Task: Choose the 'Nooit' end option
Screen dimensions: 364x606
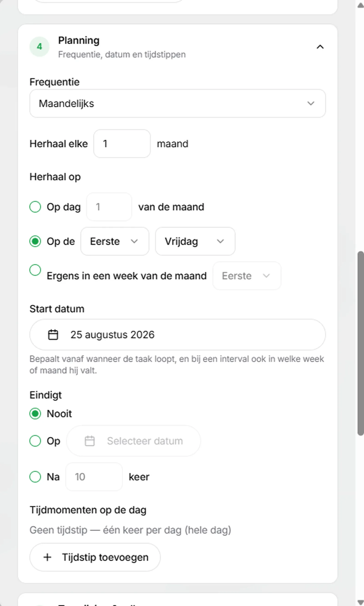Action: tap(35, 414)
